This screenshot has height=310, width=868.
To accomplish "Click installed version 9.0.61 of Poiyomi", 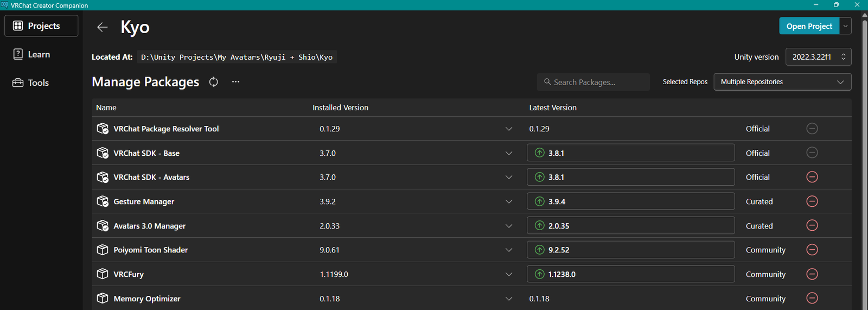I will [x=329, y=250].
